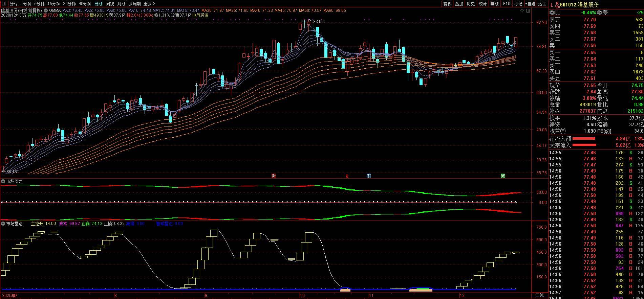Toggle the right panel icon above chart
The image size is (644, 299).
pos(528,11)
